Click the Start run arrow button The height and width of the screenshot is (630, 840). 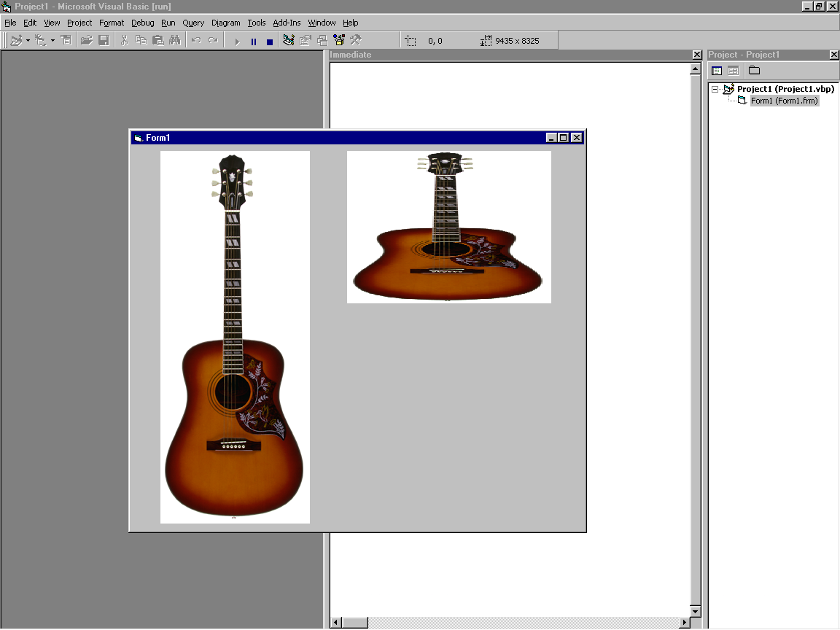pyautogui.click(x=237, y=41)
